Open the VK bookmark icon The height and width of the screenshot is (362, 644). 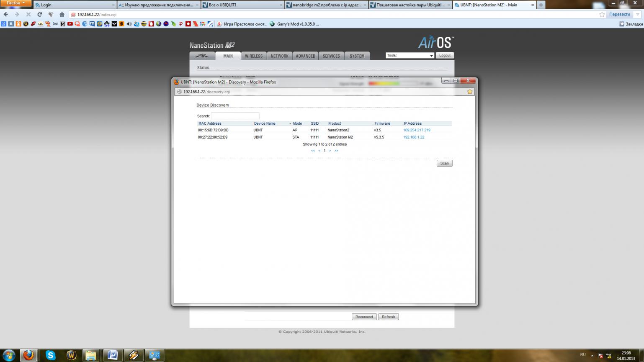click(11, 24)
